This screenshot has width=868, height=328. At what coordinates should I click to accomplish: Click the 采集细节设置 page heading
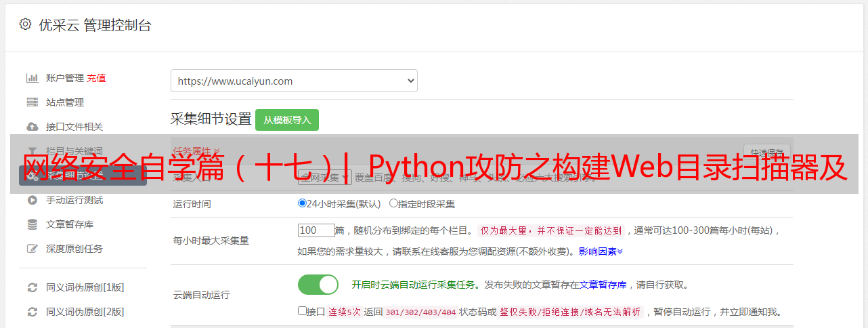pyautogui.click(x=211, y=119)
